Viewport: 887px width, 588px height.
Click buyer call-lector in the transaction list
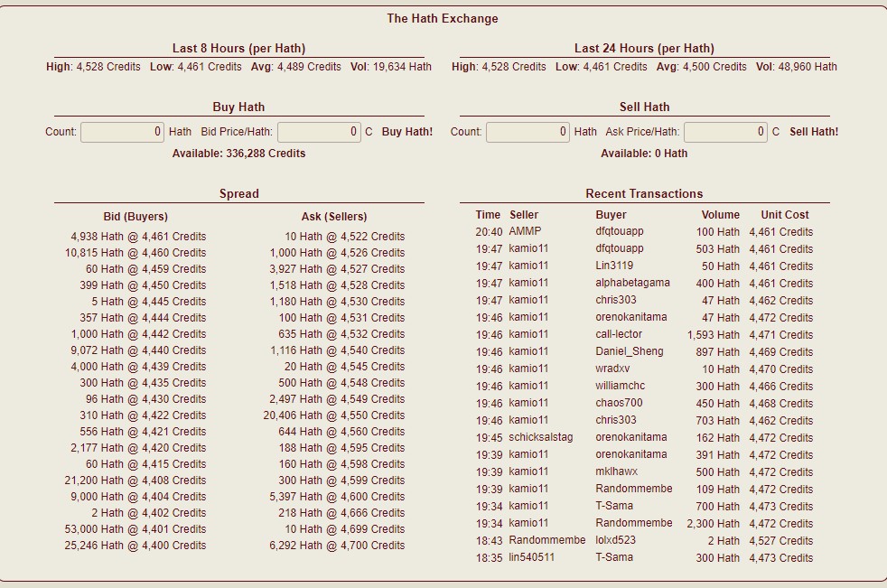pos(619,334)
